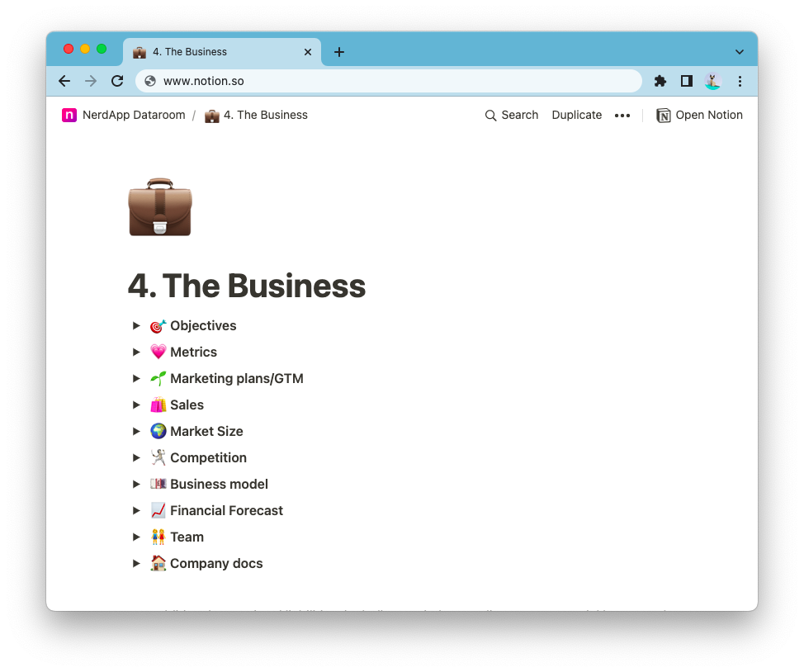Open the three-dot options menu
804x672 pixels.
click(622, 115)
